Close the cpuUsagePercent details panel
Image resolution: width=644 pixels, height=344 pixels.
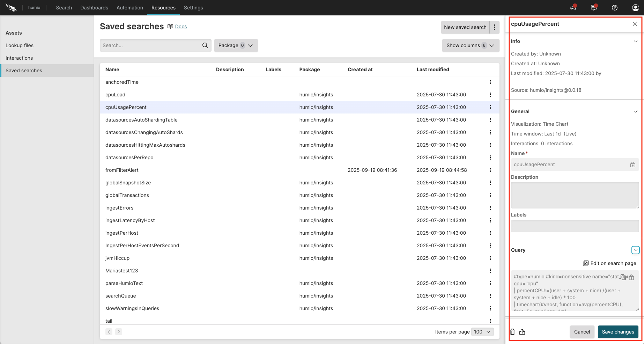coord(635,24)
